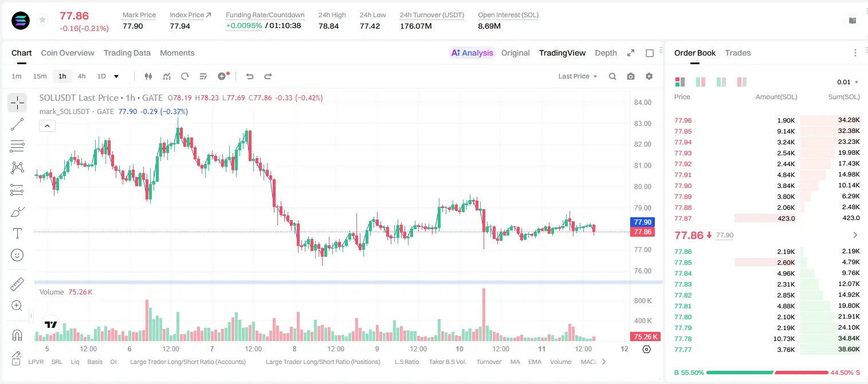Viewport: 868px width, 384px height.
Task: Click the AI Analysis button
Action: click(472, 53)
